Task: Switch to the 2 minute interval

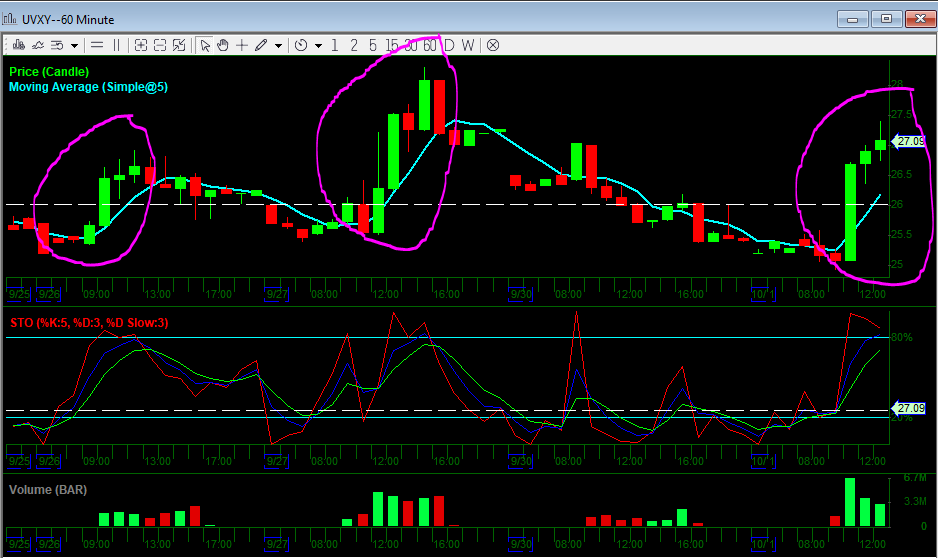Action: [x=354, y=45]
